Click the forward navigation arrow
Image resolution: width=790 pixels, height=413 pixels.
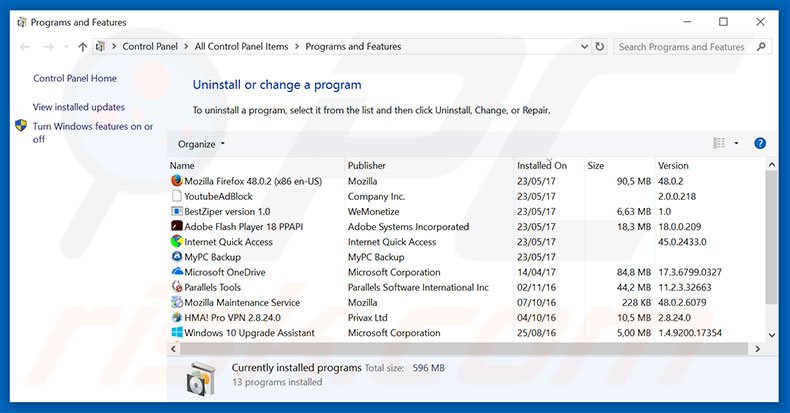(x=48, y=47)
